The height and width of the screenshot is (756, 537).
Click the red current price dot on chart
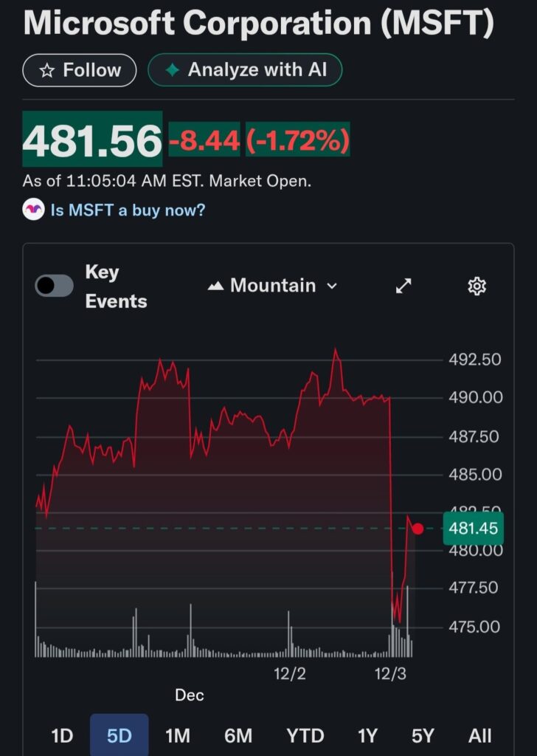418,529
